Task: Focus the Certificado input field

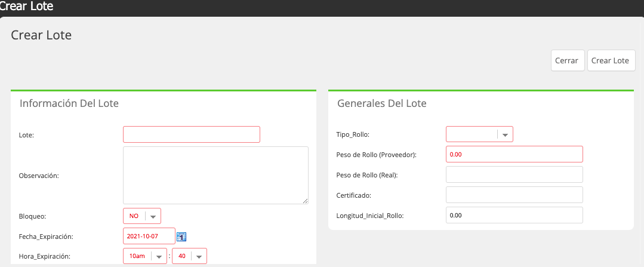Action: pos(514,195)
